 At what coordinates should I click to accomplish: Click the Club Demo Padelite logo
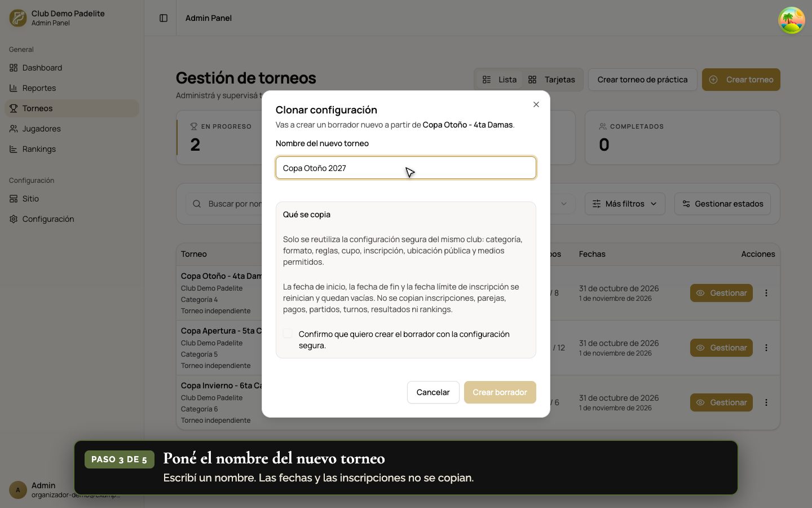point(18,18)
